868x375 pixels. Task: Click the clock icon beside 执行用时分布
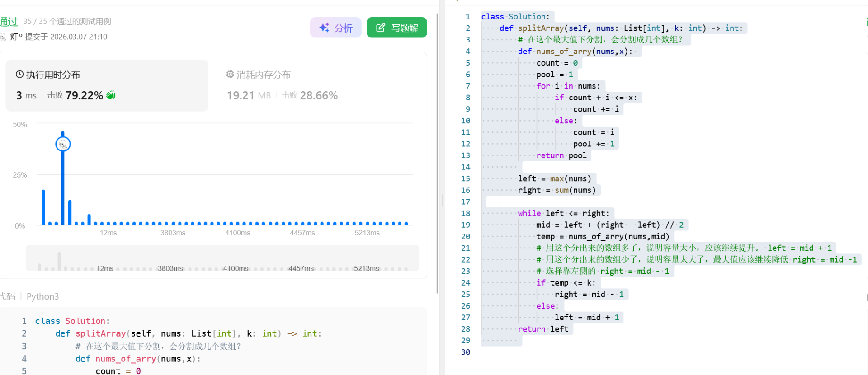point(19,75)
